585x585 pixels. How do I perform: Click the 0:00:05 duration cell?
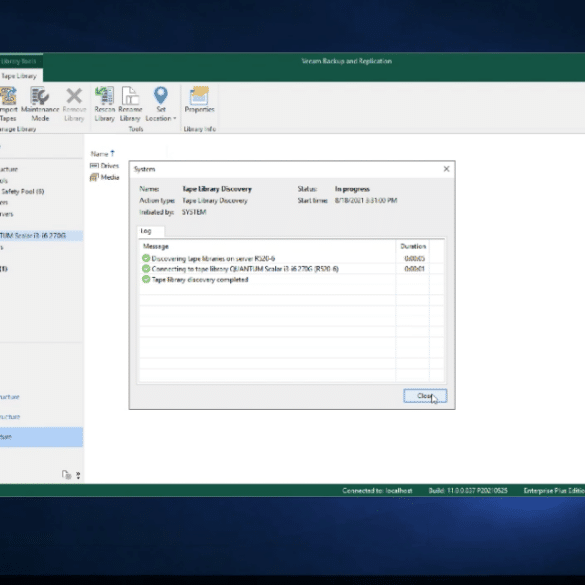(x=414, y=258)
